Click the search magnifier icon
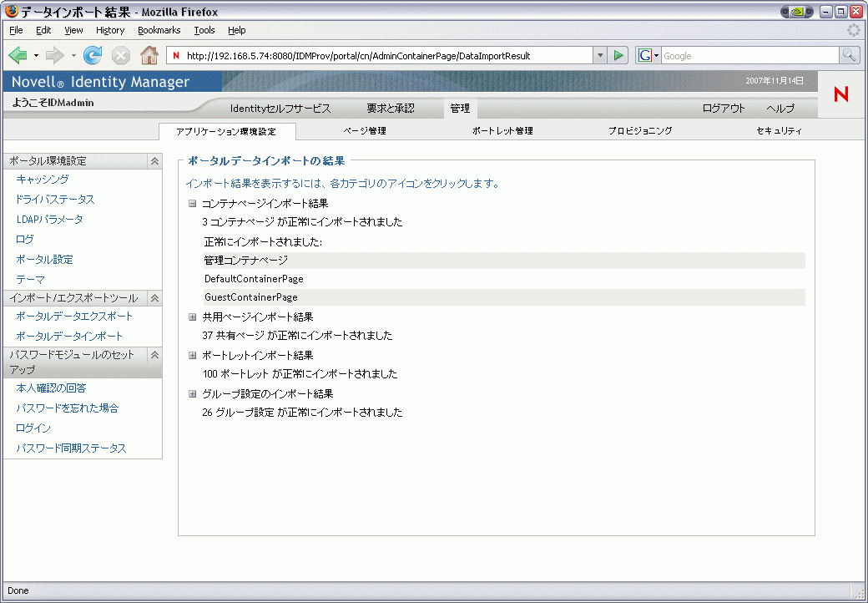 click(849, 55)
